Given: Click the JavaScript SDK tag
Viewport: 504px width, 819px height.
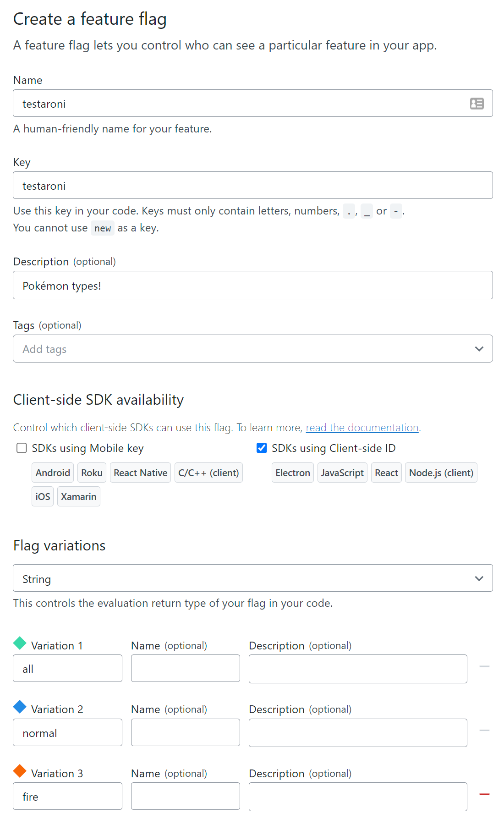Looking at the screenshot, I should click(342, 473).
